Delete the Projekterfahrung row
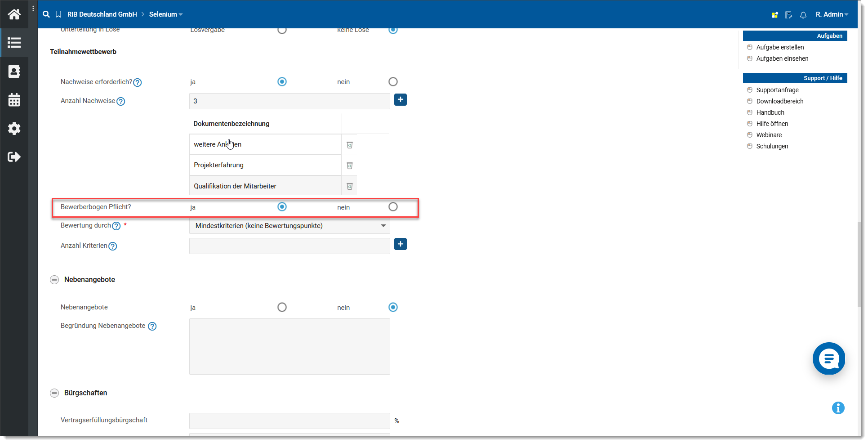868x443 pixels. click(350, 166)
